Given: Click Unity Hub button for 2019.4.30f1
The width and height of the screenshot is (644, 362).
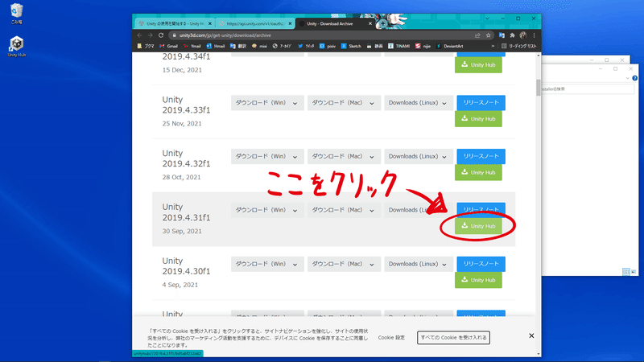Looking at the screenshot, I should tap(478, 280).
